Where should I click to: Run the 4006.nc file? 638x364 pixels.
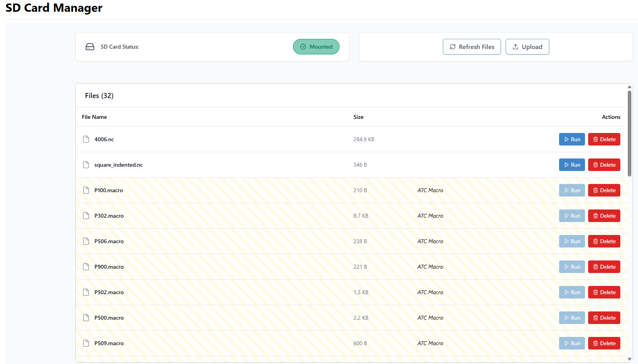coord(572,139)
